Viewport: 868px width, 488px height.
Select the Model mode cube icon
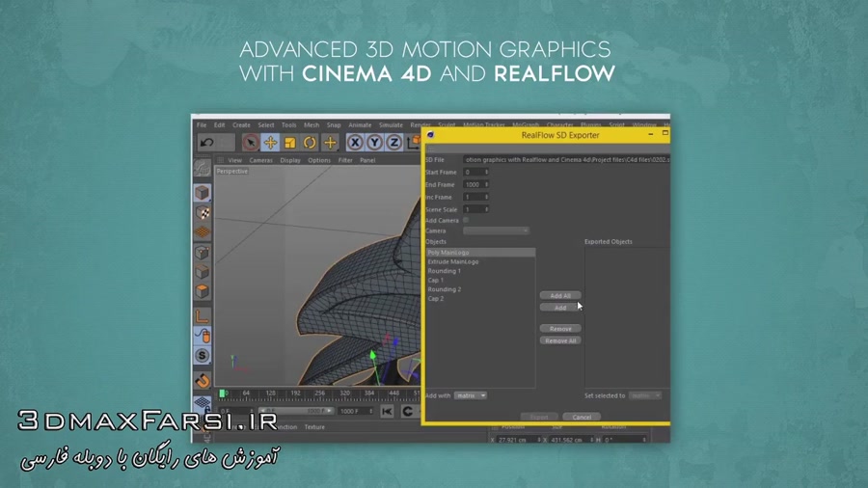[203, 193]
